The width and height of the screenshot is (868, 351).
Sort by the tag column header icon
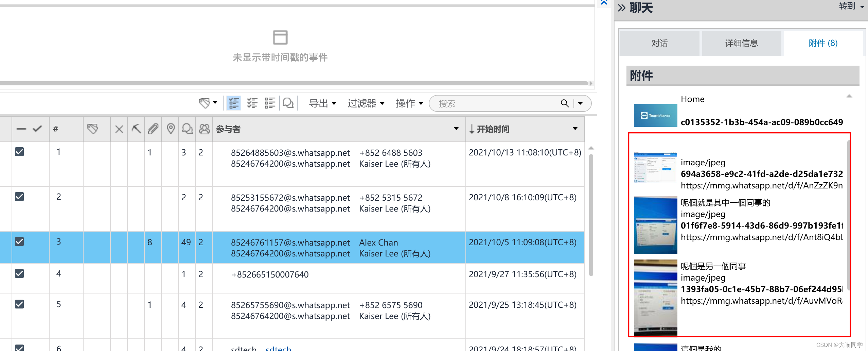click(92, 129)
